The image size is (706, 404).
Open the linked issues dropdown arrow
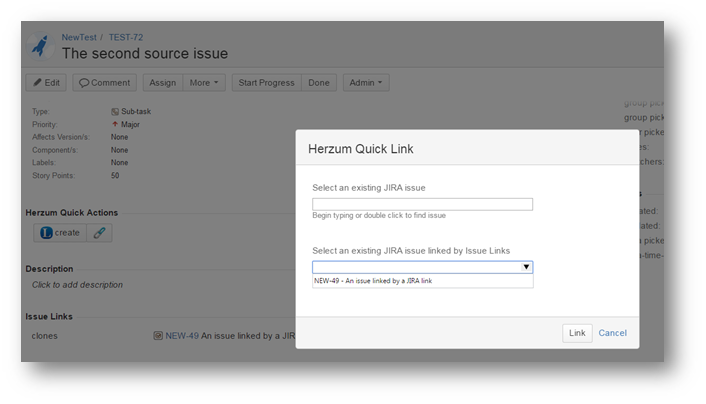tap(526, 267)
